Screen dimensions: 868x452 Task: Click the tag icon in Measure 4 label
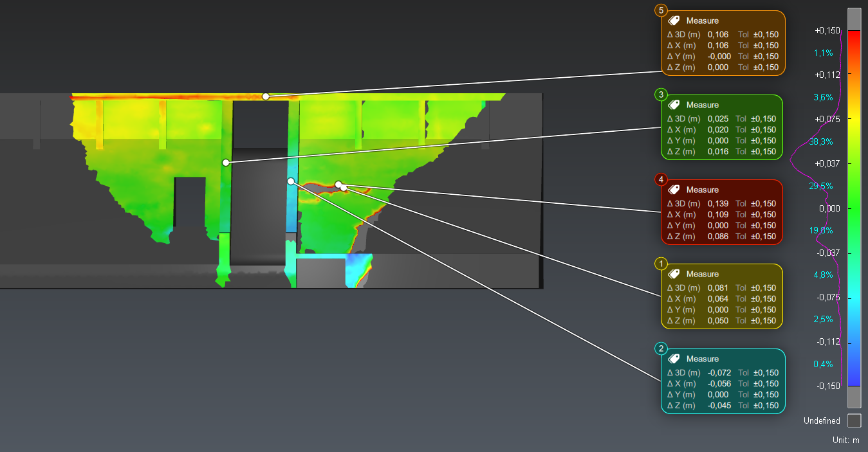click(x=674, y=190)
